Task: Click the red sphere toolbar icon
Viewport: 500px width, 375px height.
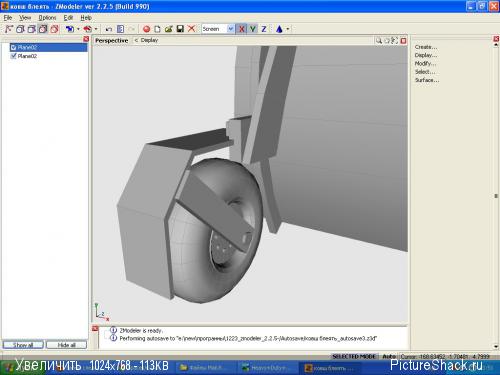Action: [146, 29]
